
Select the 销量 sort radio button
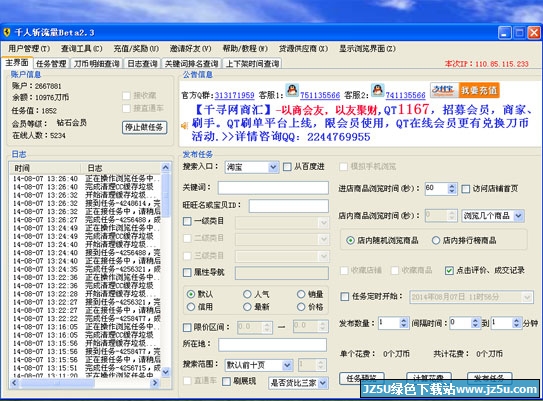pyautogui.click(x=301, y=294)
